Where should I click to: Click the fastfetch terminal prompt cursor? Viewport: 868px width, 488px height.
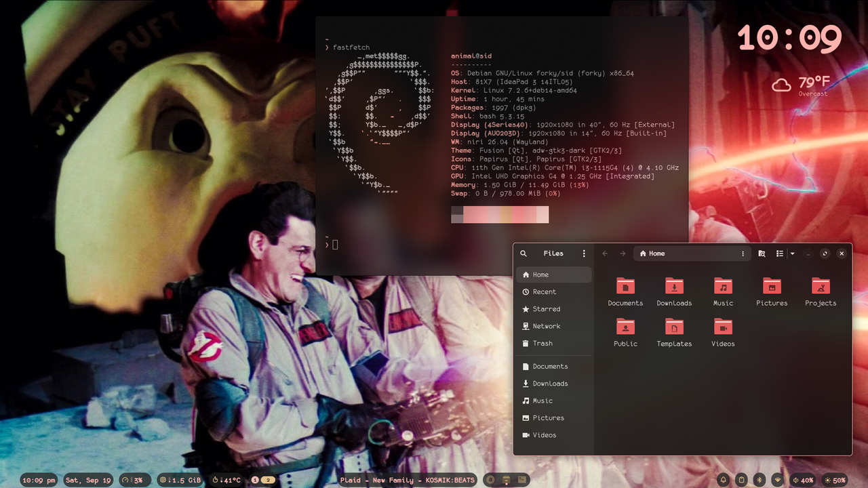click(335, 245)
